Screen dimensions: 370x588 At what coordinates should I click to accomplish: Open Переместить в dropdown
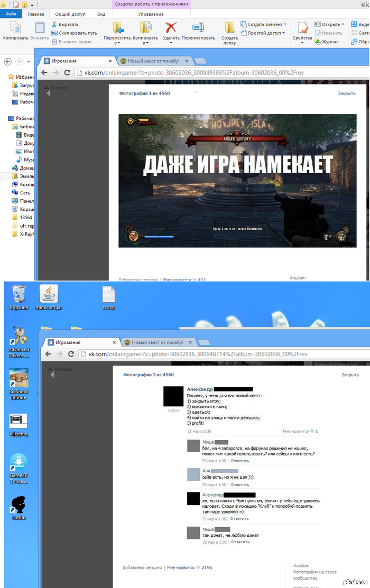tap(117, 33)
